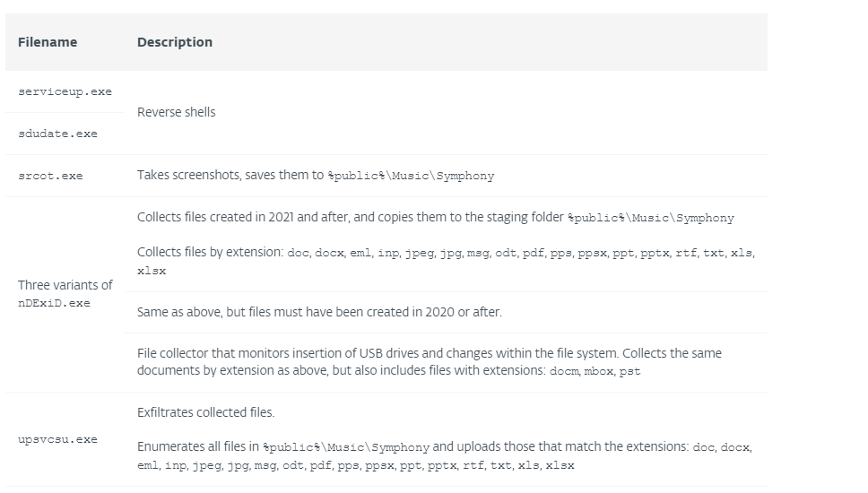The width and height of the screenshot is (868, 493).
Task: Click the %public%\Music\Symphony path in srcot row
Action: [411, 176]
